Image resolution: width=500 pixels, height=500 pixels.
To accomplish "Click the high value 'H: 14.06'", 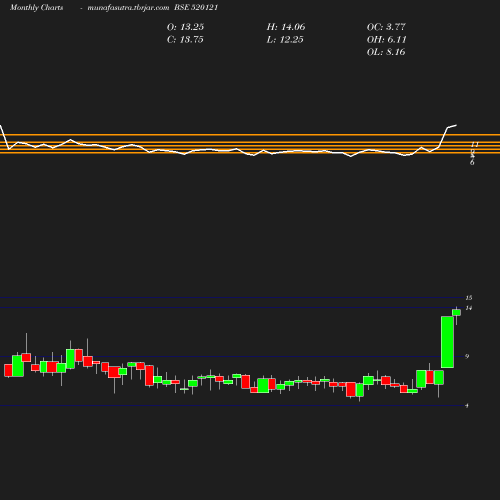I will pyautogui.click(x=286, y=27).
